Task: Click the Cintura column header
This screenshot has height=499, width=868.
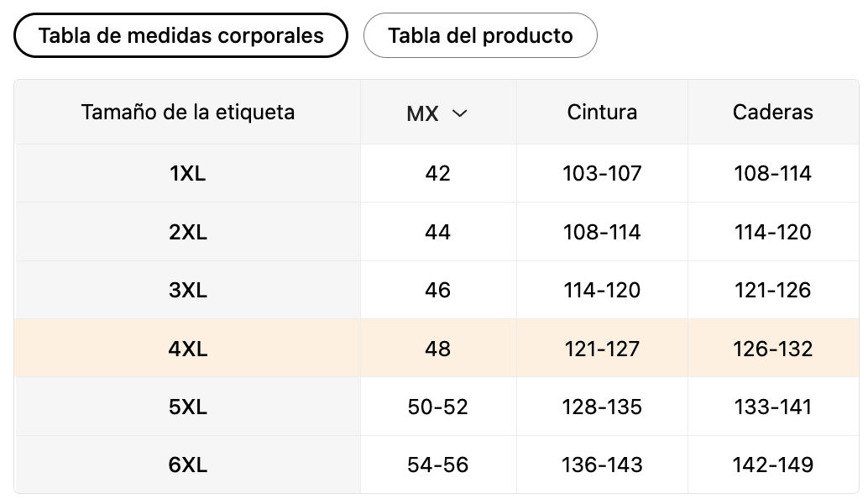Action: tap(602, 112)
